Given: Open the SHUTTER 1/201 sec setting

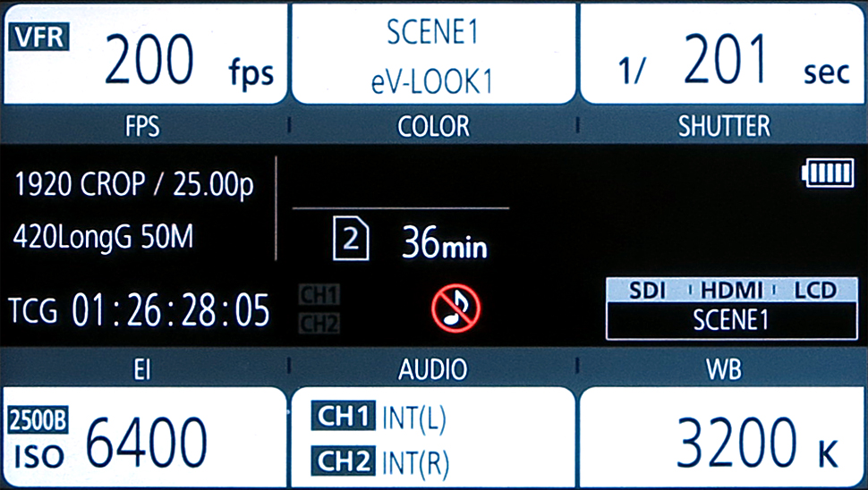Looking at the screenshot, I should tap(722, 54).
